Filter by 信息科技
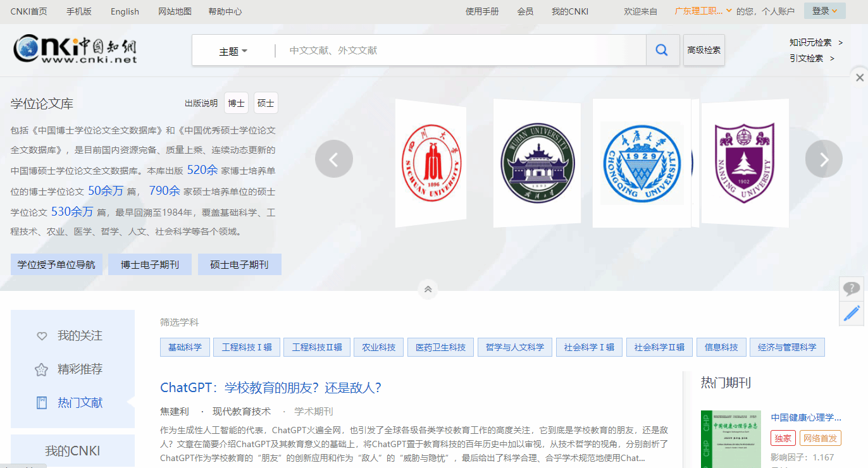The height and width of the screenshot is (468, 868). point(721,347)
